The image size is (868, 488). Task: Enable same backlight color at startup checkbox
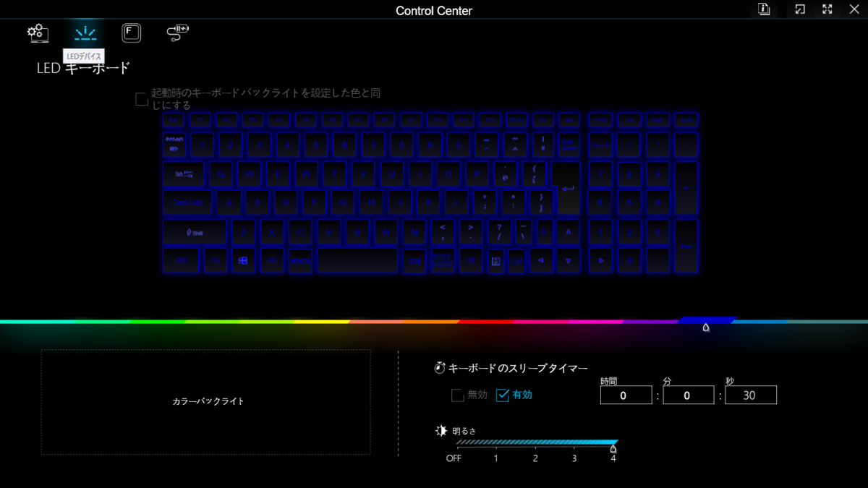pos(142,99)
